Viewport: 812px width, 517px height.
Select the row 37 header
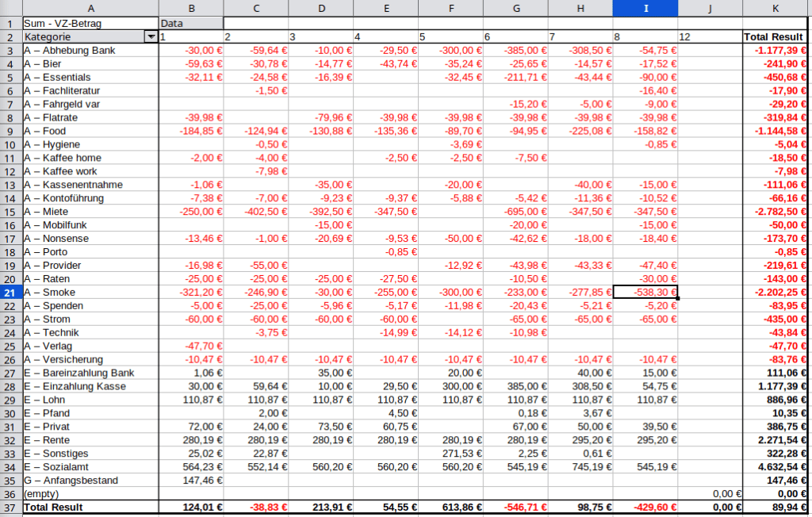[x=11, y=507]
